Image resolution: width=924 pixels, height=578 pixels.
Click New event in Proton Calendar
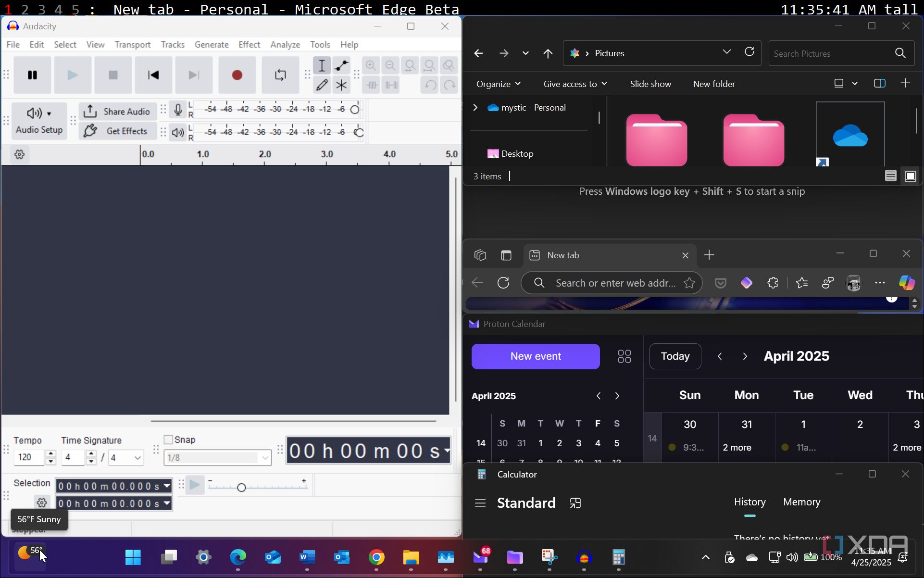pos(536,356)
